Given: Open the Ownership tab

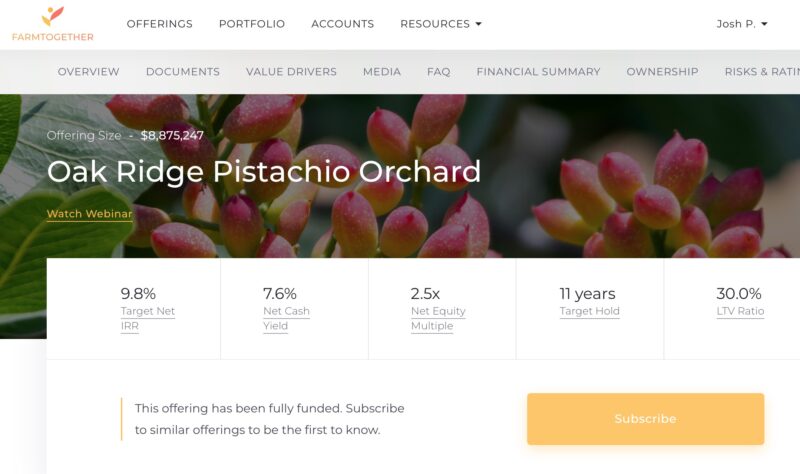Looking at the screenshot, I should [662, 72].
